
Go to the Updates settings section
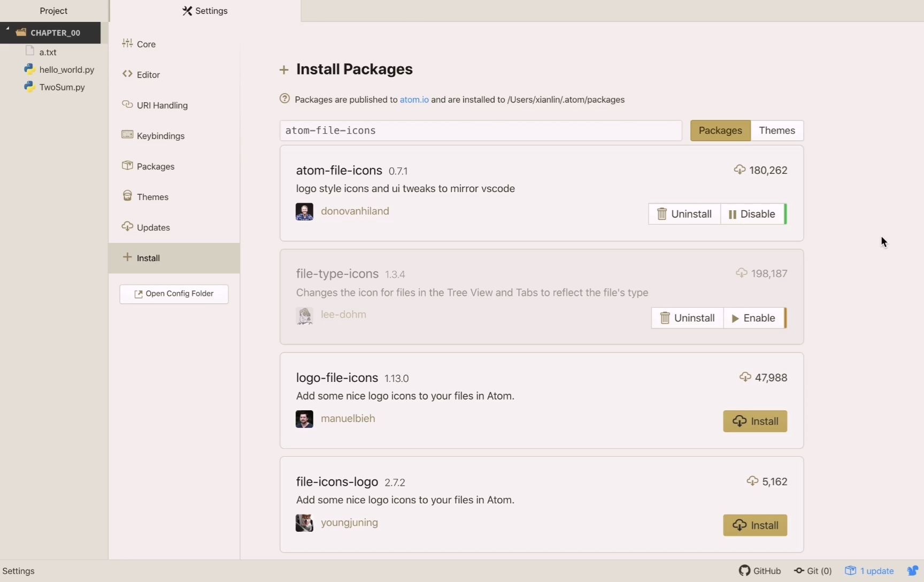153,227
